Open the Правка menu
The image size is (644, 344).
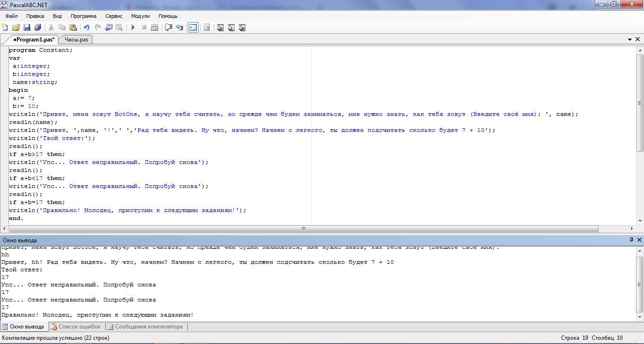pos(35,16)
